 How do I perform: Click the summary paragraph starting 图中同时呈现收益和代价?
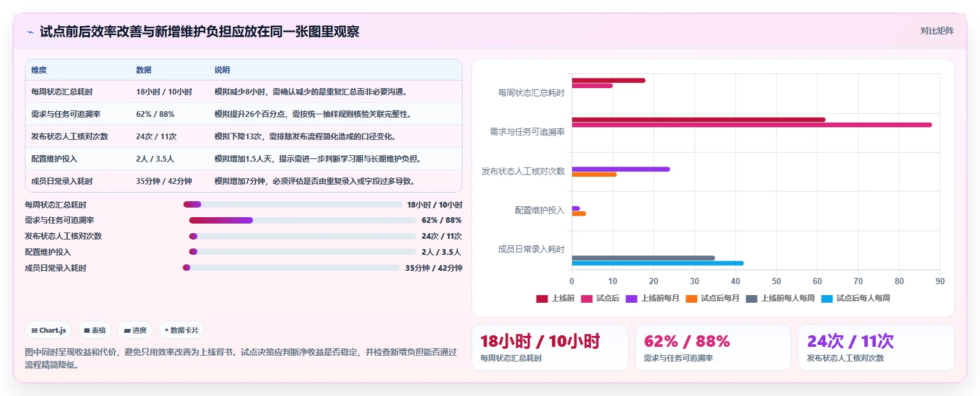coord(241,359)
